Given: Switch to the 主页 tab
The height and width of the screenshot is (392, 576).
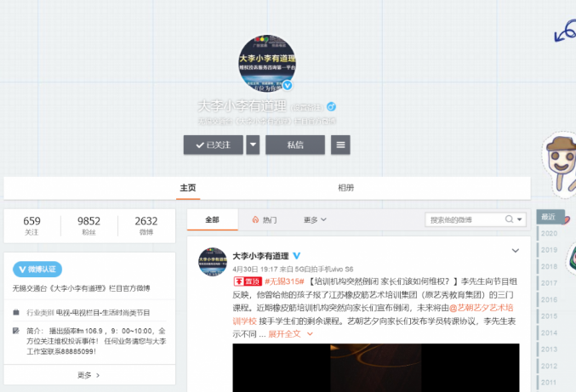Looking at the screenshot, I should (x=188, y=188).
